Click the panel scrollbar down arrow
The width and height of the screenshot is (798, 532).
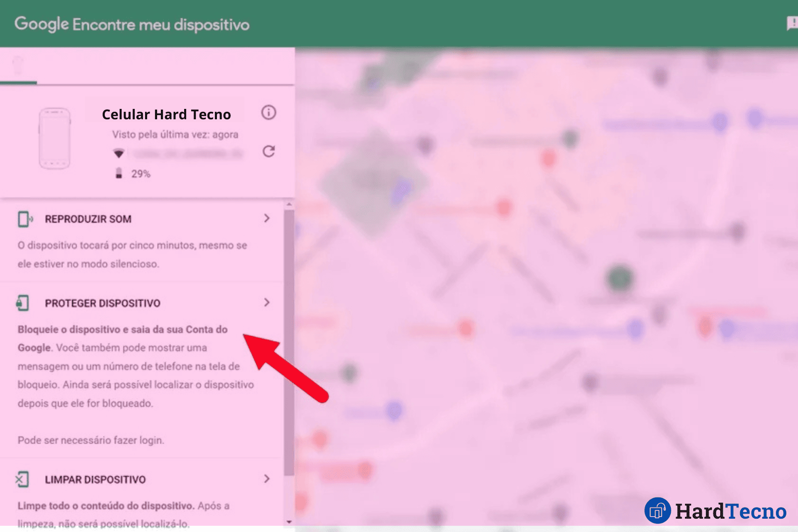[x=289, y=522]
